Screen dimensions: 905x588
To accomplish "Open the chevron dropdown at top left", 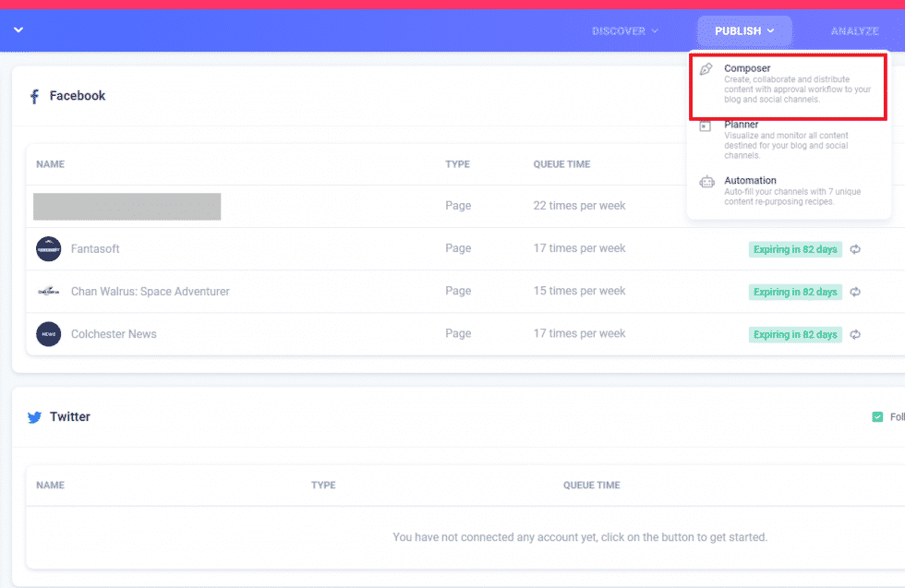I will coord(18,30).
